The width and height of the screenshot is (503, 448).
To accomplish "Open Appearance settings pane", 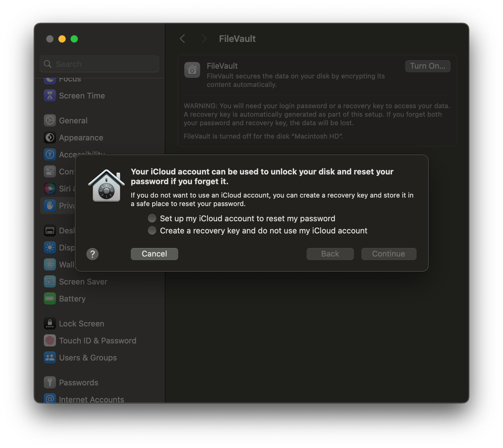I will (x=99, y=138).
